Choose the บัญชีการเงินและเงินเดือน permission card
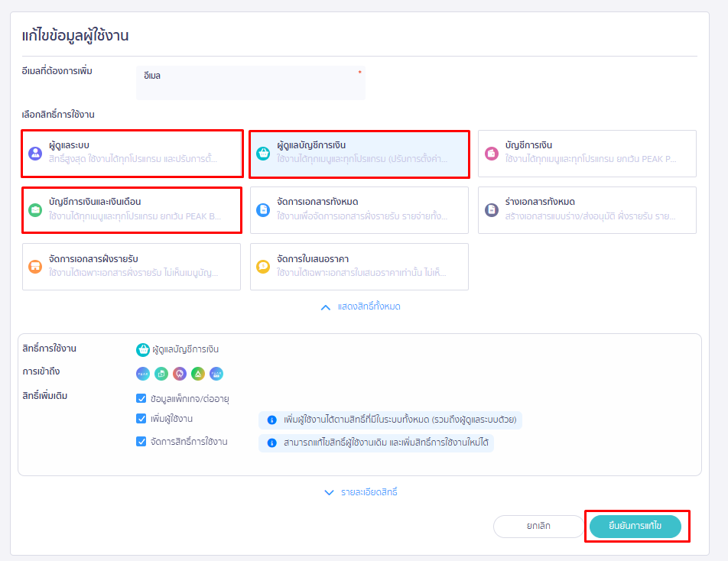This screenshot has width=728, height=561. (x=132, y=209)
